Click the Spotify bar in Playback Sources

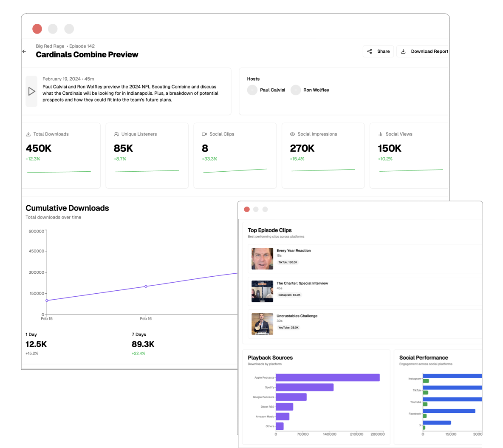click(x=304, y=387)
